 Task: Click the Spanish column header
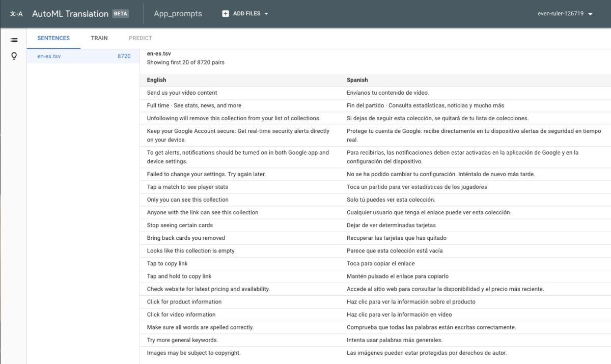(357, 80)
